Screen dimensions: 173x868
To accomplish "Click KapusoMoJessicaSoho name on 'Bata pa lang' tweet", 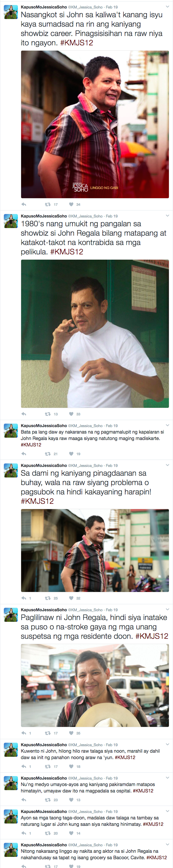I will 44,426.
